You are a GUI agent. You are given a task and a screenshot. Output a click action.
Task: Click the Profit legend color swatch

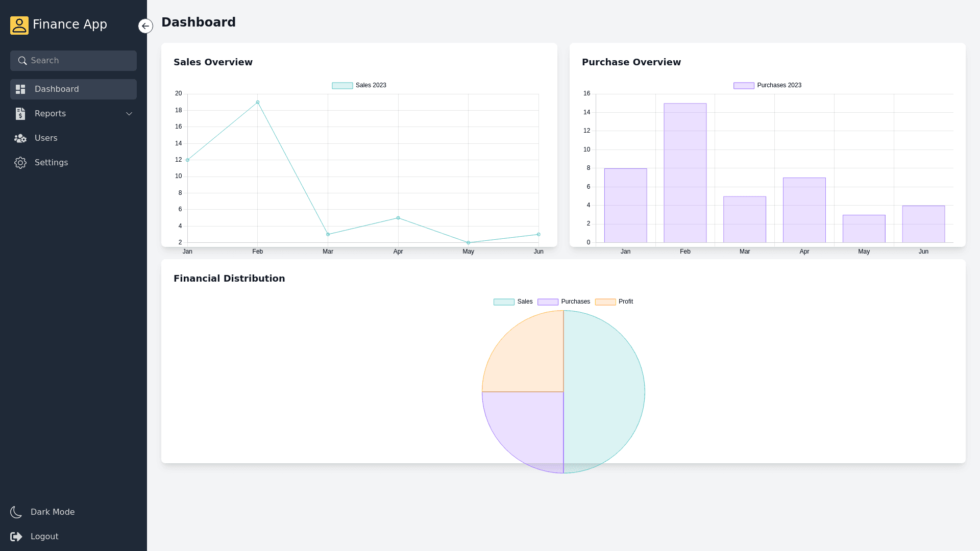point(605,302)
